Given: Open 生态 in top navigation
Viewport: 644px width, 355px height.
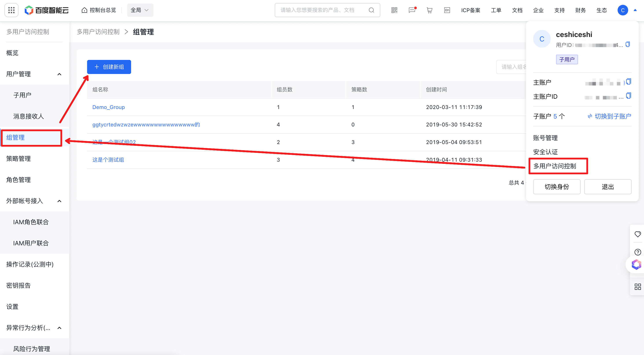Looking at the screenshot, I should tap(602, 10).
